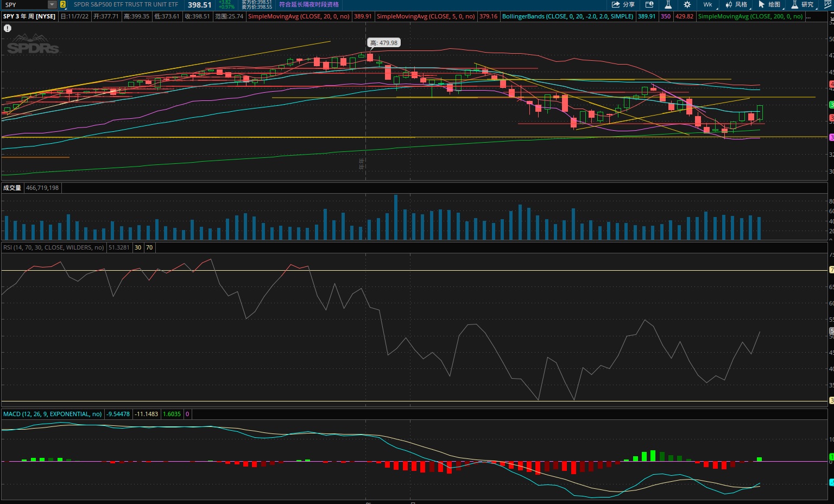
Task: Click the RSI oversold value 30 box
Action: pos(138,247)
